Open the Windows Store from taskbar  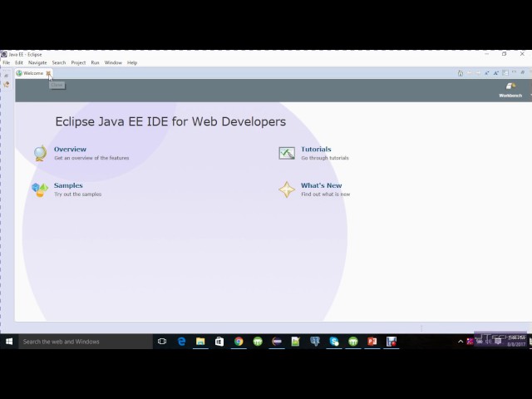pyautogui.click(x=219, y=342)
